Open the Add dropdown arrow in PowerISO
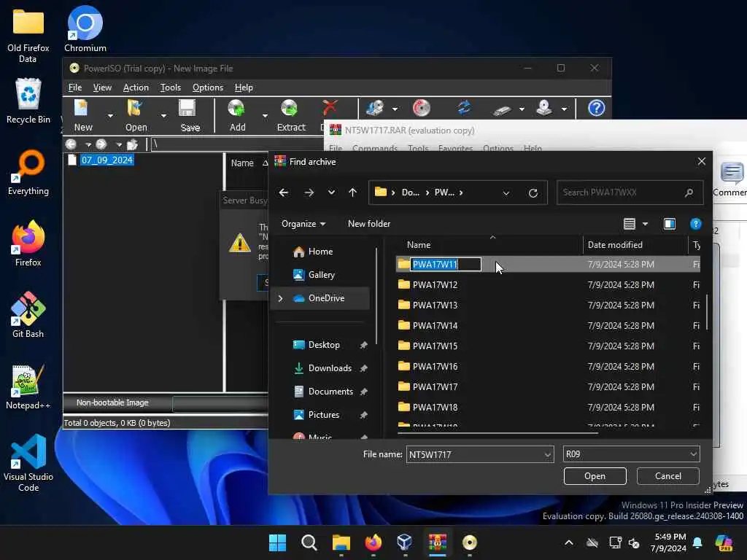747x560 pixels. coord(265,116)
